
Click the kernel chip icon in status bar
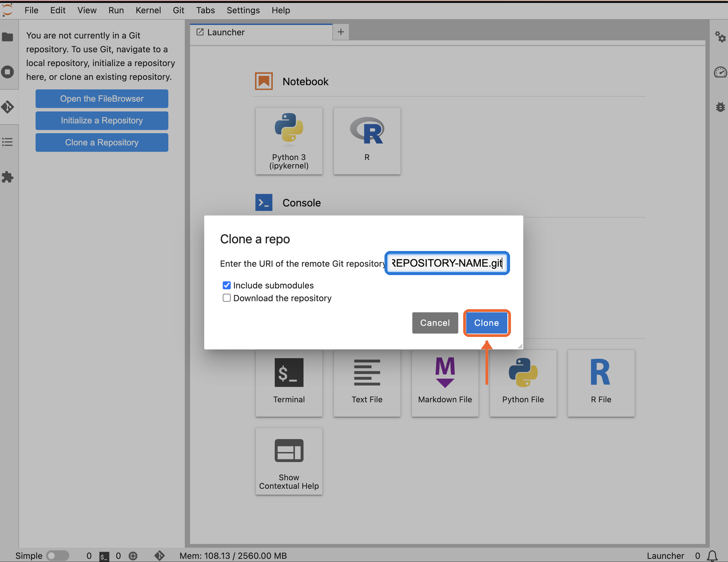133,556
